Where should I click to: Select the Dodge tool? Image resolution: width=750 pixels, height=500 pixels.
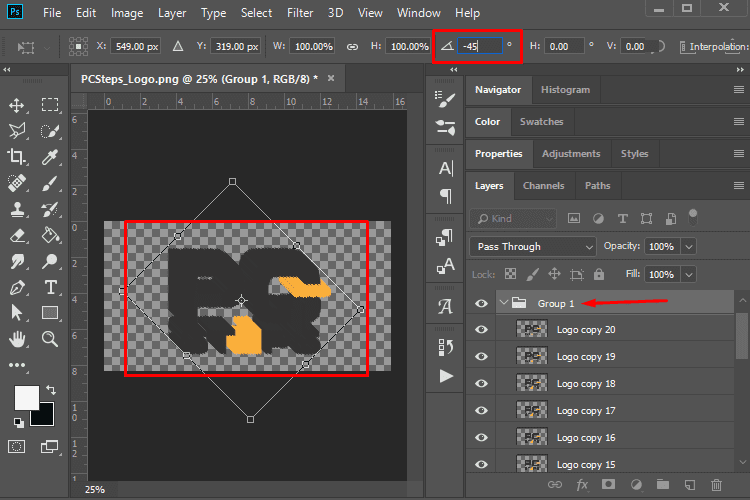tap(50, 261)
